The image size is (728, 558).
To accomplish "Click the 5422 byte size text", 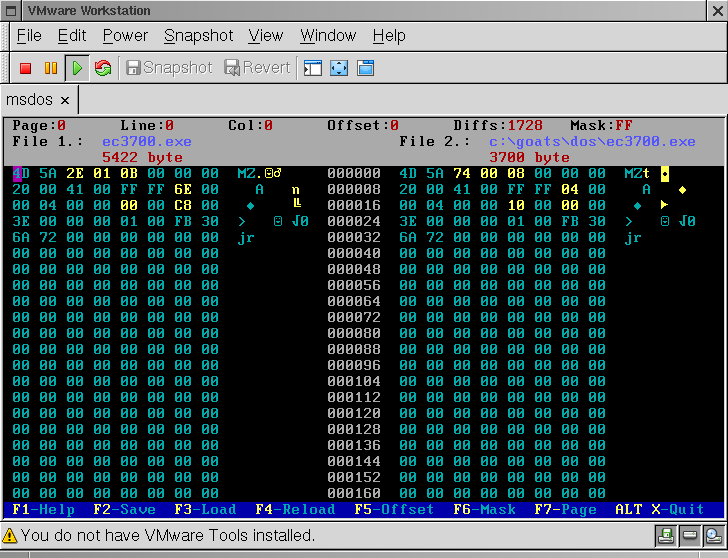I will coord(143,157).
